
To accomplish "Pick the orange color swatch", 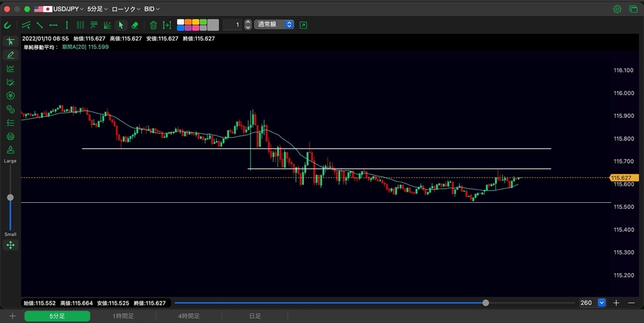I will click(188, 22).
